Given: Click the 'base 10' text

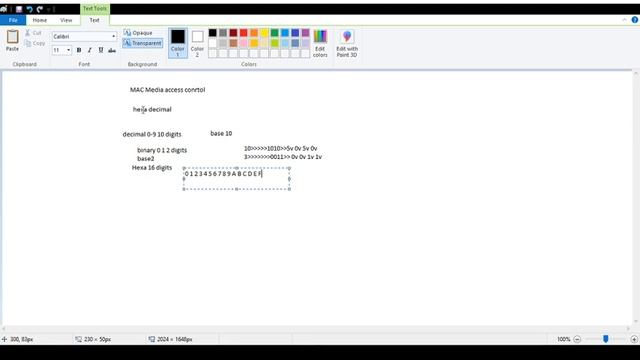Looking at the screenshot, I should click(221, 133).
